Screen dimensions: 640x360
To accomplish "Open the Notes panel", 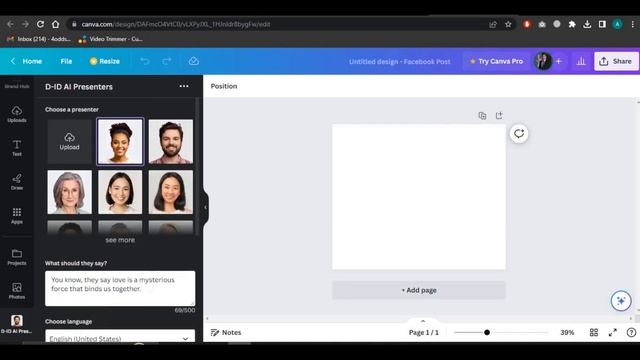I will 226,333.
